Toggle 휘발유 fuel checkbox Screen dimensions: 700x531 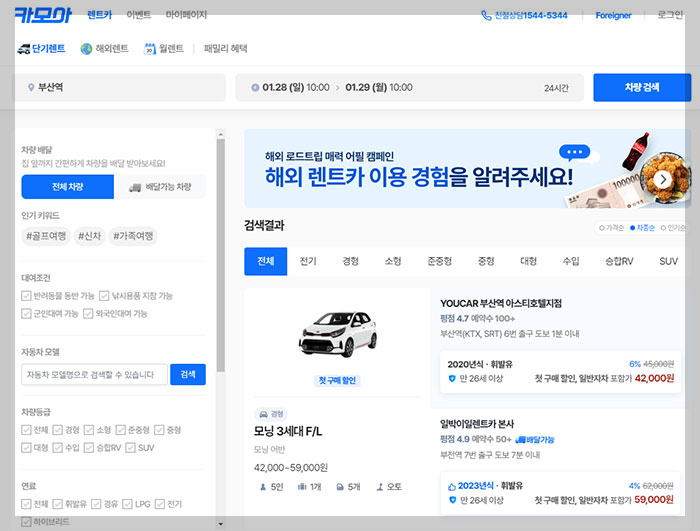(x=58, y=504)
